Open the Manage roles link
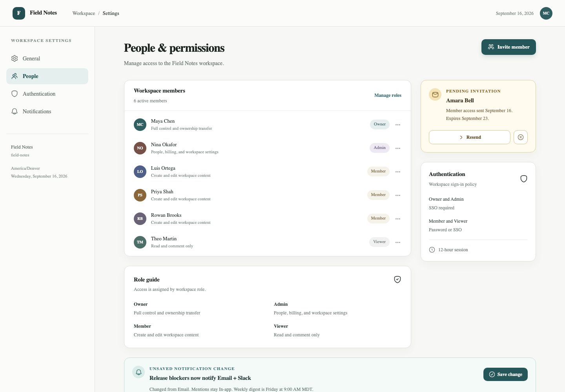The image size is (565, 392). [388, 95]
